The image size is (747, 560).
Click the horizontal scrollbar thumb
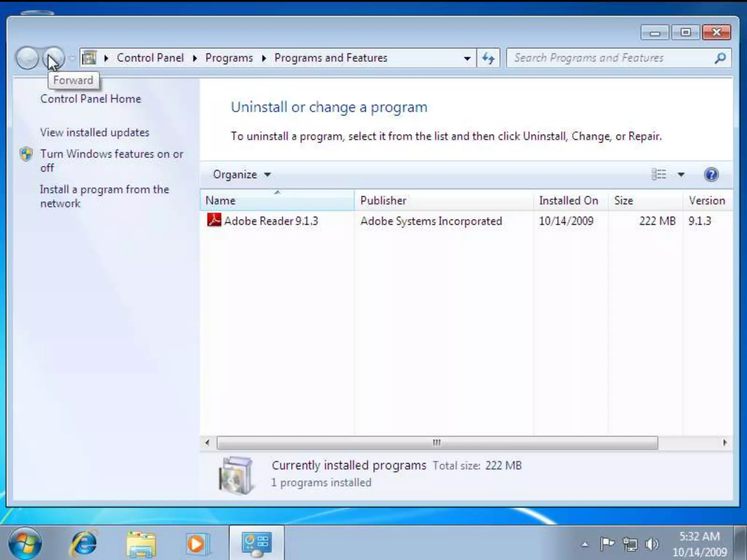[437, 443]
